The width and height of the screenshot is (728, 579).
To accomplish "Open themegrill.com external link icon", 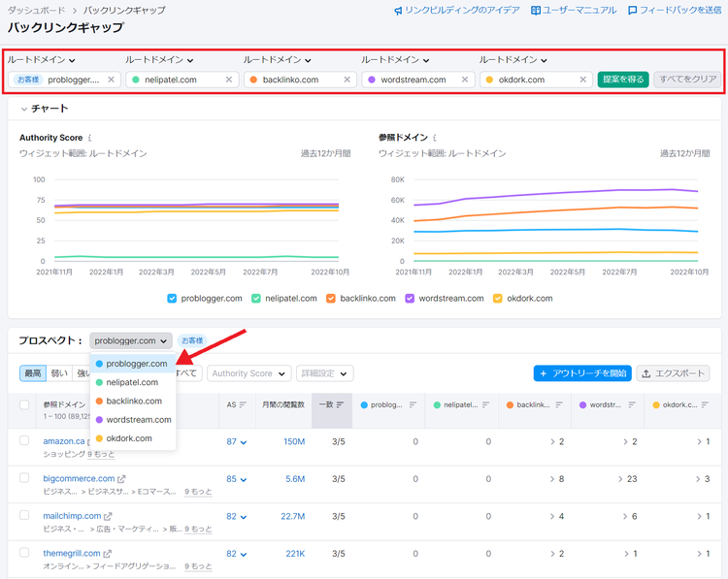I will pyautogui.click(x=107, y=554).
